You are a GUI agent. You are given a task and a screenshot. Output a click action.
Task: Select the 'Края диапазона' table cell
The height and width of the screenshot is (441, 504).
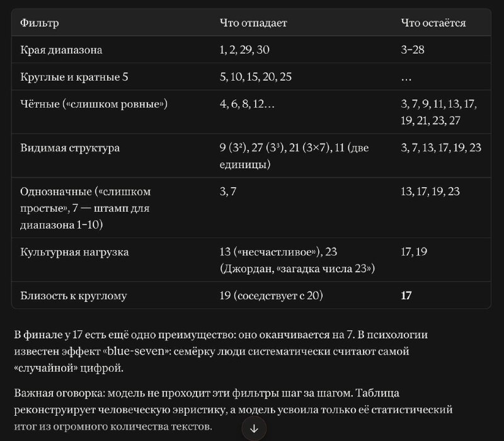pos(61,50)
